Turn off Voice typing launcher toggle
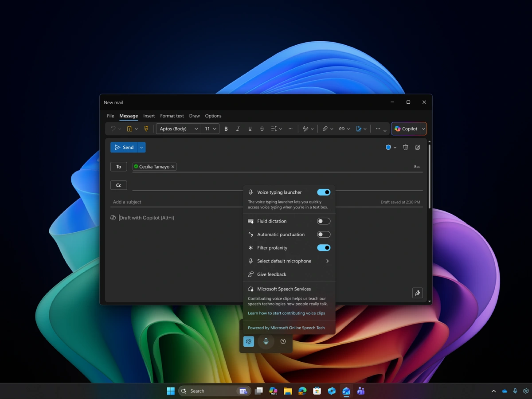This screenshot has width=532, height=399. click(x=324, y=192)
